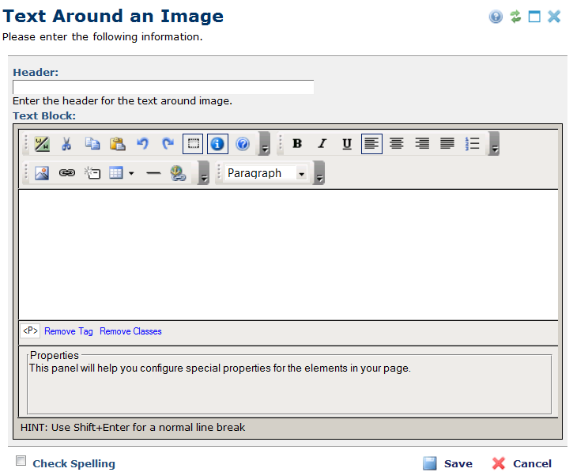Expand the table insert dropdown arrow
Viewport: 573px width, 476px height.
131,173
